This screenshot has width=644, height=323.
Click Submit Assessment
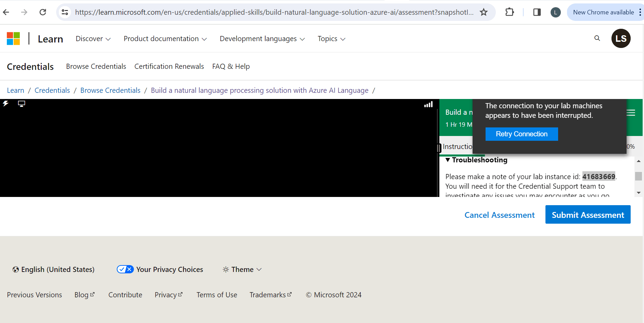588,214
